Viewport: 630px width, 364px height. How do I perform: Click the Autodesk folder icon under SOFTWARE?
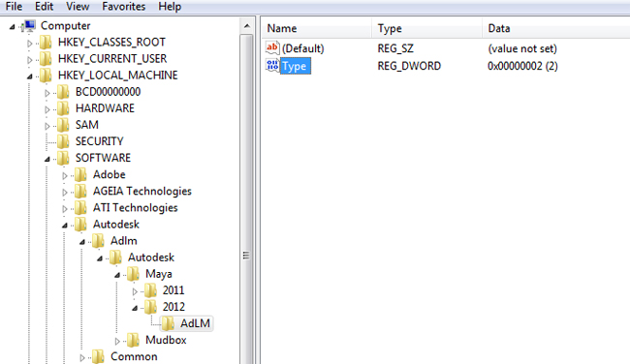coord(80,224)
